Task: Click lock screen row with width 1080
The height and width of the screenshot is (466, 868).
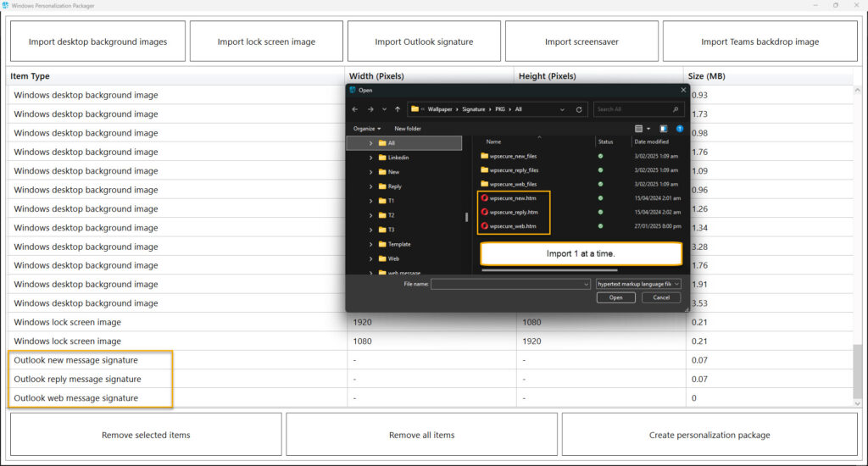Action: [430, 341]
